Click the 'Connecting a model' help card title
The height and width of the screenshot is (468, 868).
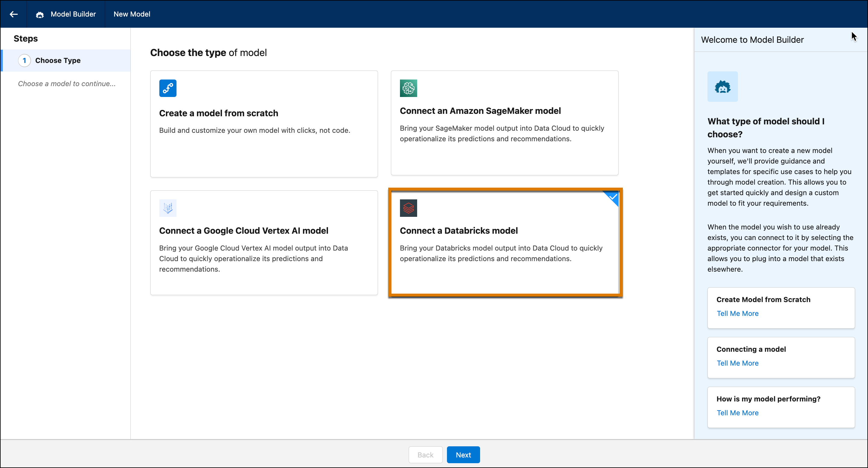(751, 349)
